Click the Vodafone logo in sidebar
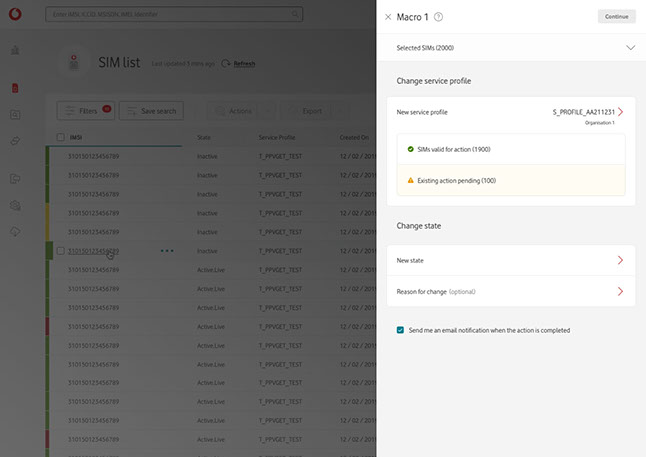Viewport: 646px width, 457px height. click(15, 15)
